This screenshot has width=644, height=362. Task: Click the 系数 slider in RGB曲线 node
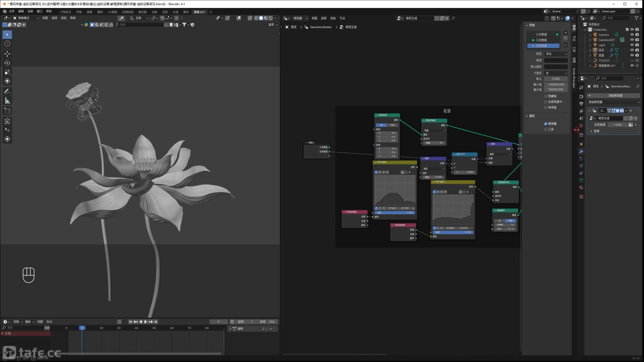[394, 213]
